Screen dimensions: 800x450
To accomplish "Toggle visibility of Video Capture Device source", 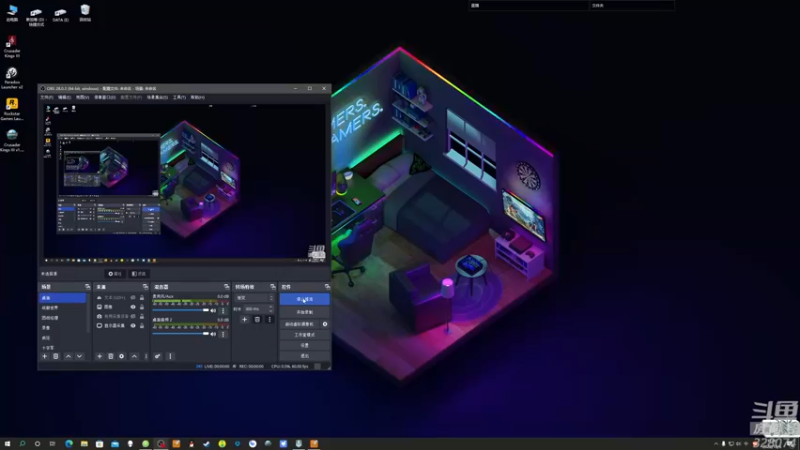I will [133, 316].
